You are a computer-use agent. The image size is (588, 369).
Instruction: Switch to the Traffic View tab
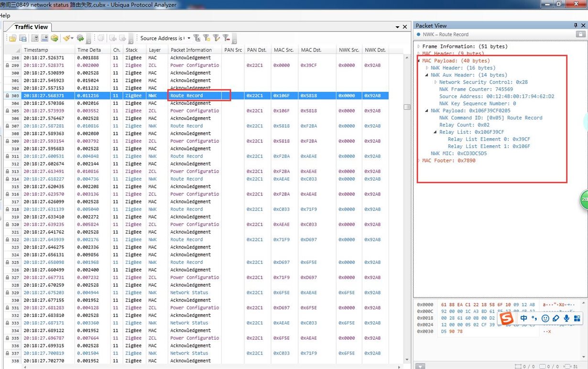point(31,27)
